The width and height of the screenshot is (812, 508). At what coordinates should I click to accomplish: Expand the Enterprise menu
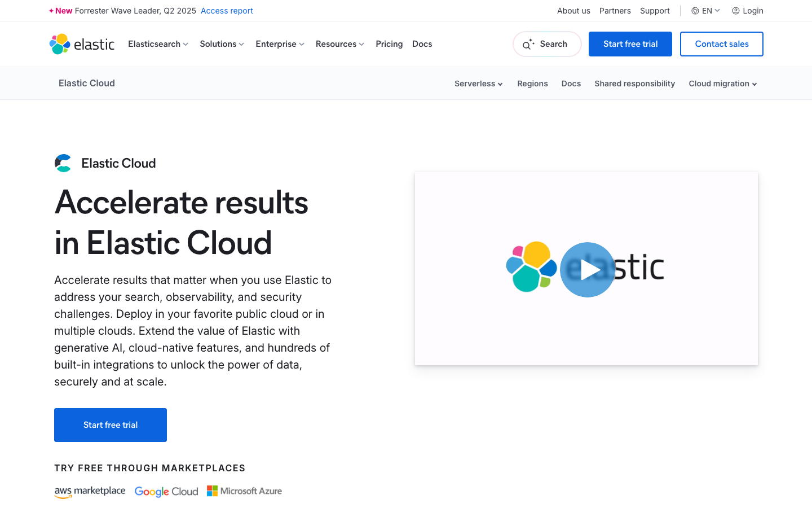pyautogui.click(x=280, y=44)
